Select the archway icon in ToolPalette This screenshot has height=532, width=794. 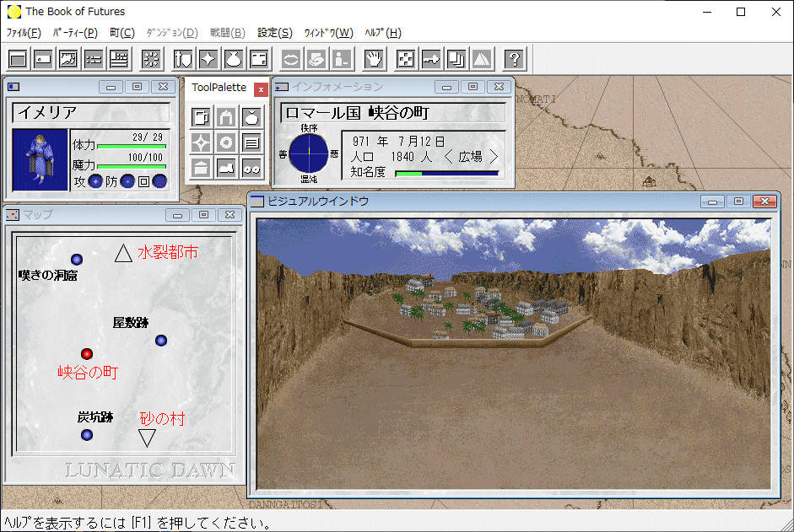pyautogui.click(x=226, y=116)
